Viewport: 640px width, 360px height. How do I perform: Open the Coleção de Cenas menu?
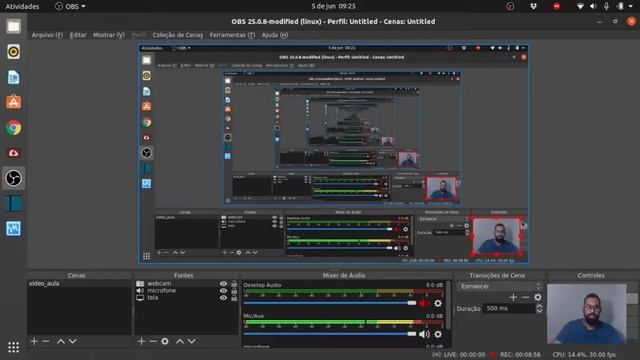178,35
